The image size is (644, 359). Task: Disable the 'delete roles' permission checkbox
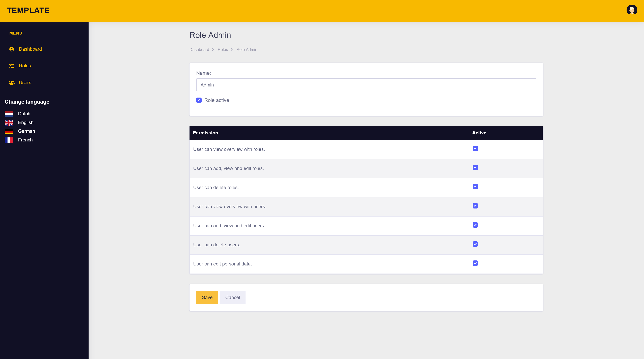(x=475, y=187)
